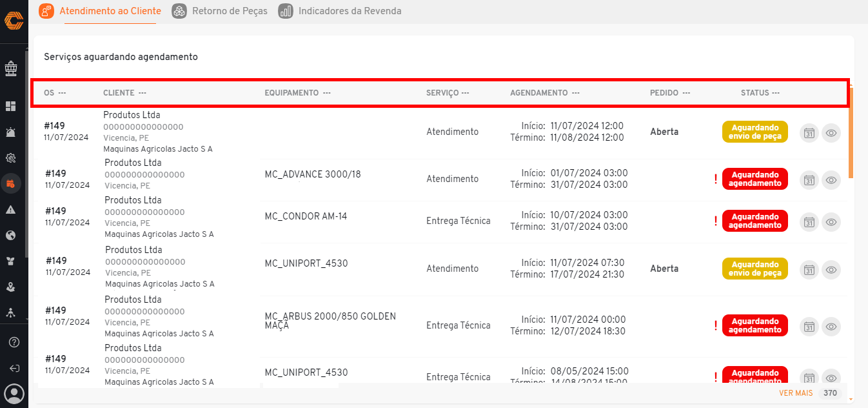Click the sidebar scroll down arrow
Screen dimensions: 868x408
(x=26, y=320)
